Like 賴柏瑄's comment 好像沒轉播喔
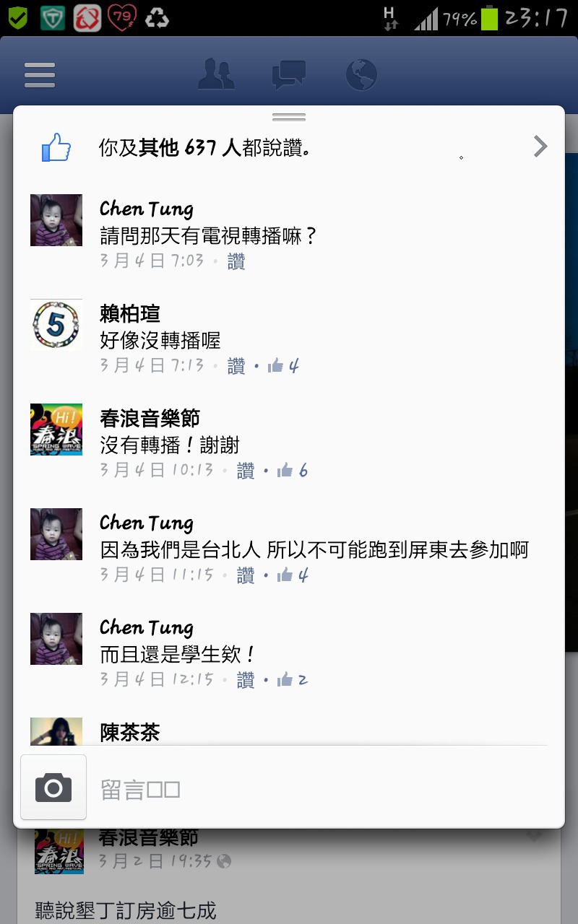Image resolution: width=578 pixels, height=924 pixels. point(236,367)
